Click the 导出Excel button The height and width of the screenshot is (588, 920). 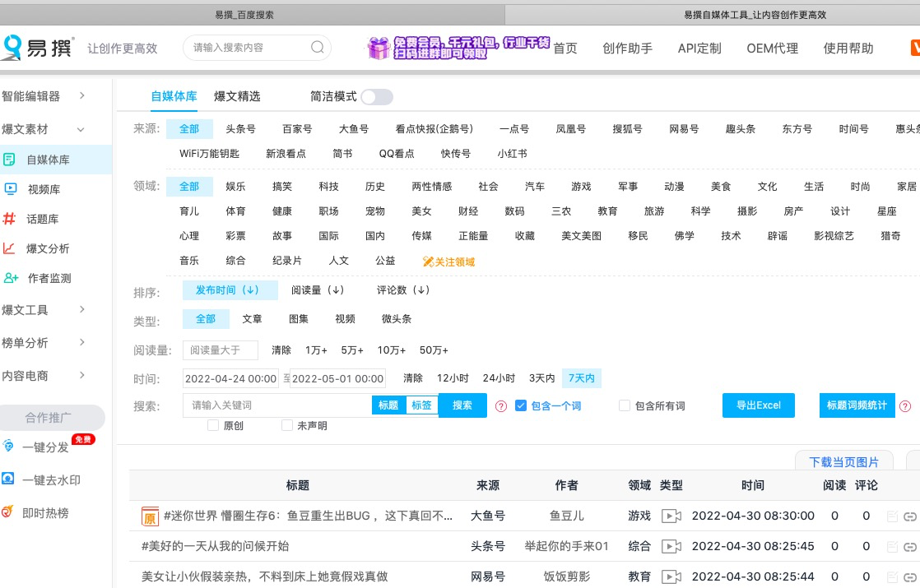pos(758,405)
